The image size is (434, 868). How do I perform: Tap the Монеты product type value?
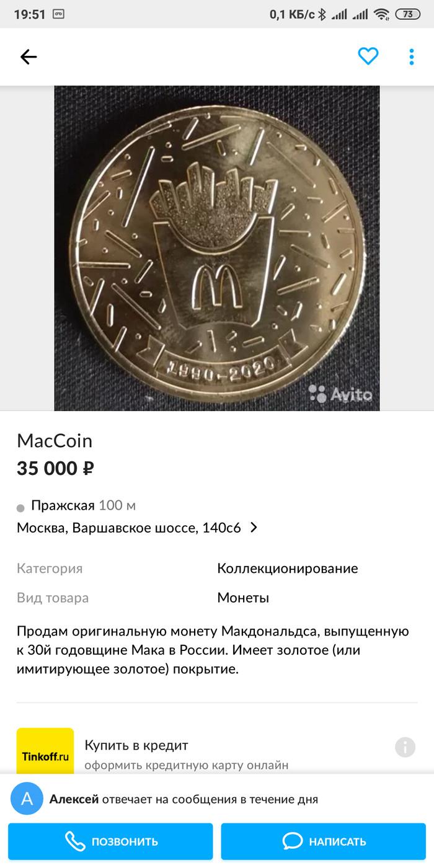tap(243, 598)
